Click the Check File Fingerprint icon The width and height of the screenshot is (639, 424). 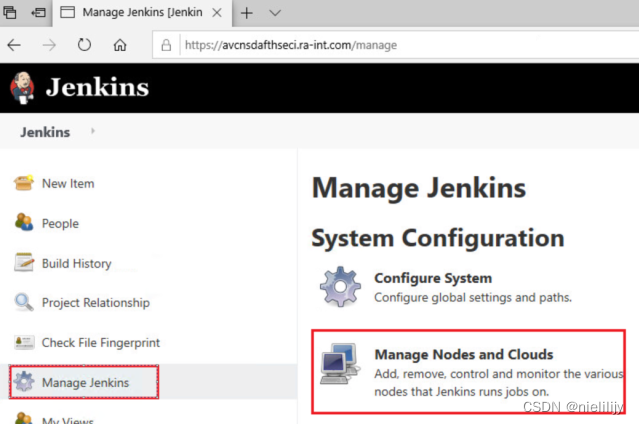24,342
